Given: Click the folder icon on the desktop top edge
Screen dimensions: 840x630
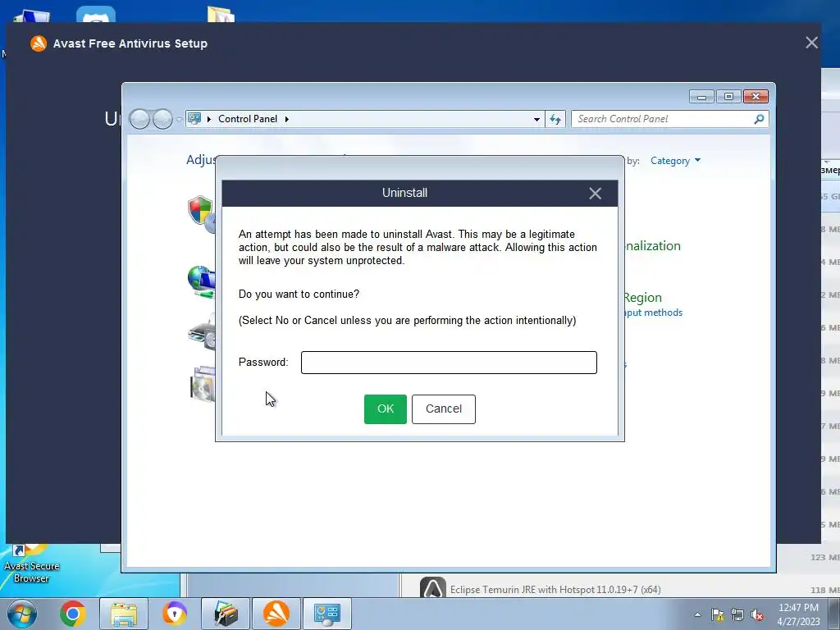Looking at the screenshot, I should [x=221, y=15].
